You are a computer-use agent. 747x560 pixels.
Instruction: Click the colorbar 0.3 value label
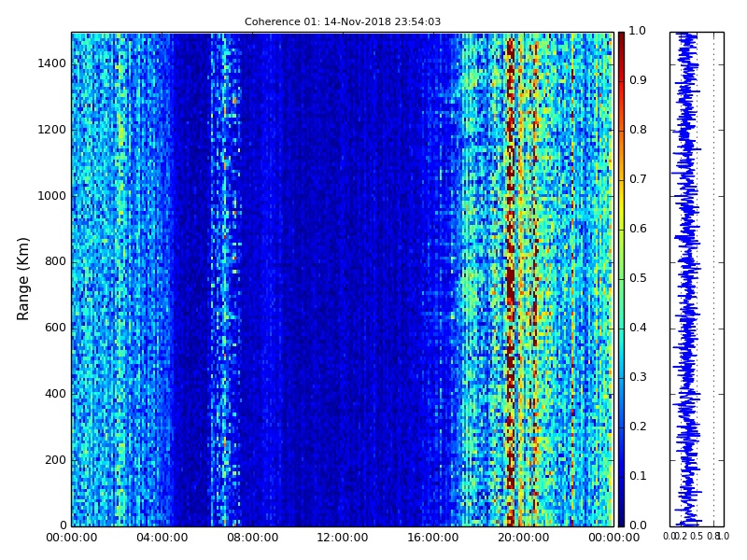[x=638, y=377]
